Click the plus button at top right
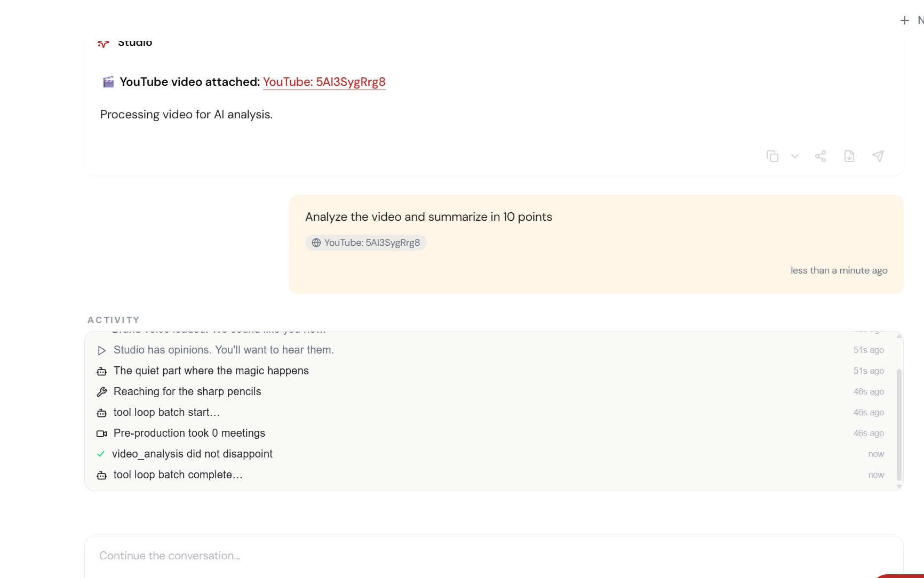 click(x=905, y=20)
